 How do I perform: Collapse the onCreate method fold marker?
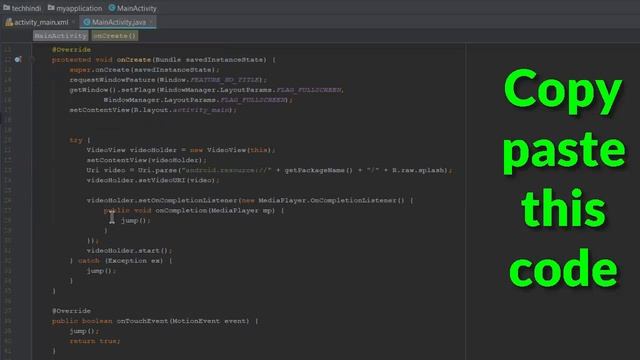click(x=32, y=60)
